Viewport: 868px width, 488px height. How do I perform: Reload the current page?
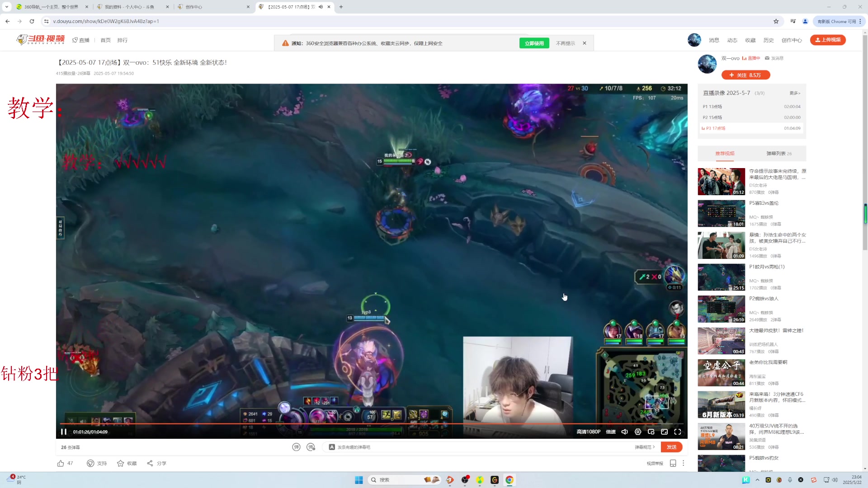click(32, 21)
